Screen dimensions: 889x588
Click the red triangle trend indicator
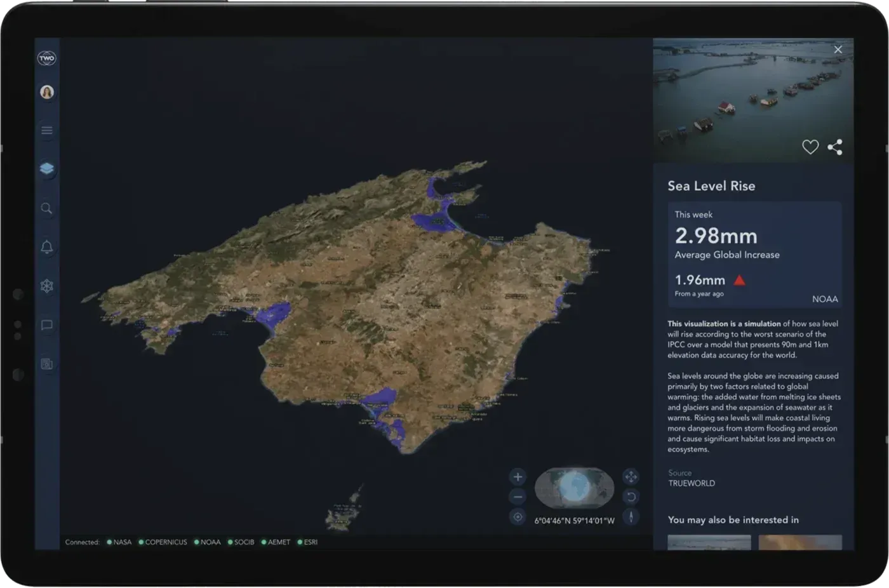(x=740, y=280)
